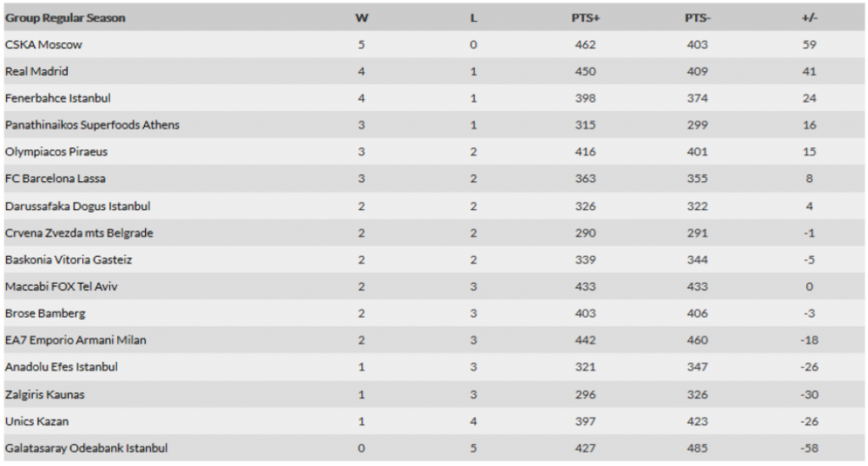Screen dimensions: 868x466
Task: Select Baskonia Vitoria Gasteiz team name
Action: (x=69, y=259)
